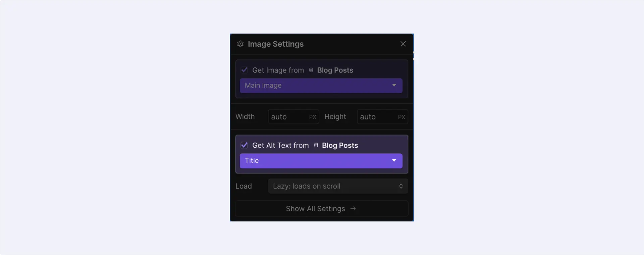Viewport: 644px width, 255px height.
Task: Click Show All Settings button
Action: coord(322,209)
